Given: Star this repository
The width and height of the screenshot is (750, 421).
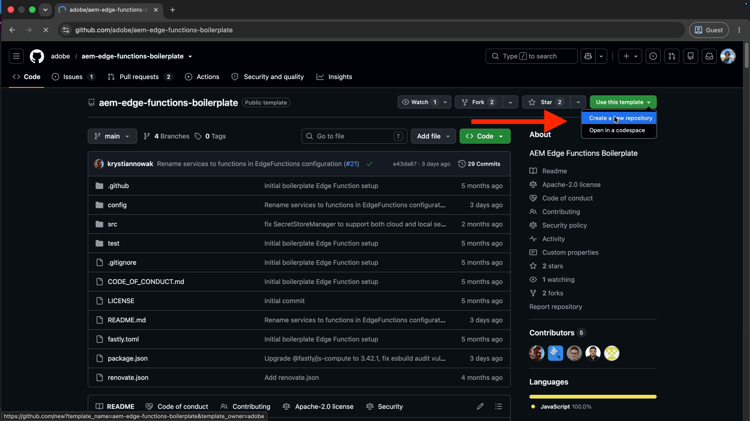Looking at the screenshot, I should pos(546,102).
